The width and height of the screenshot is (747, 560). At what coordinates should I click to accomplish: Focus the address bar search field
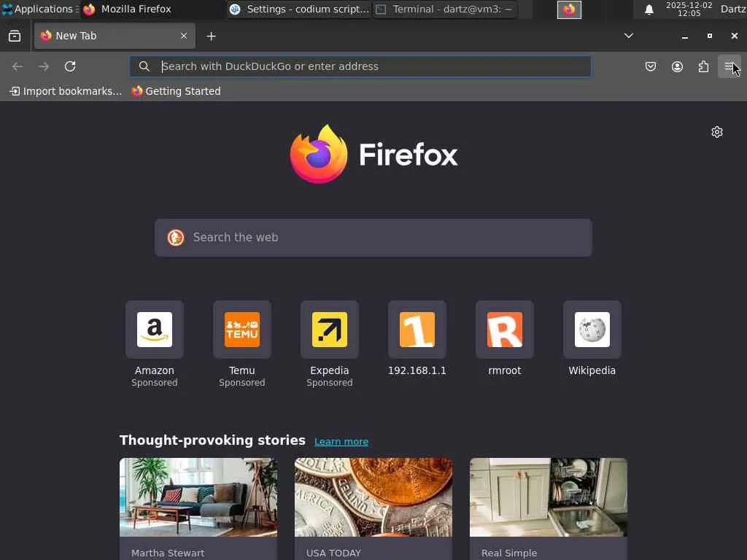[x=360, y=66]
